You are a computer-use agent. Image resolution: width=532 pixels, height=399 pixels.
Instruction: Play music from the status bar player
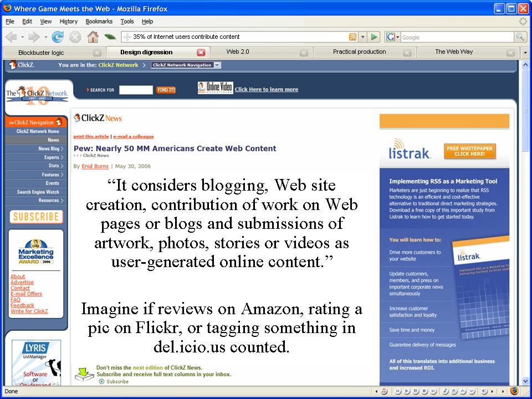click(407, 392)
